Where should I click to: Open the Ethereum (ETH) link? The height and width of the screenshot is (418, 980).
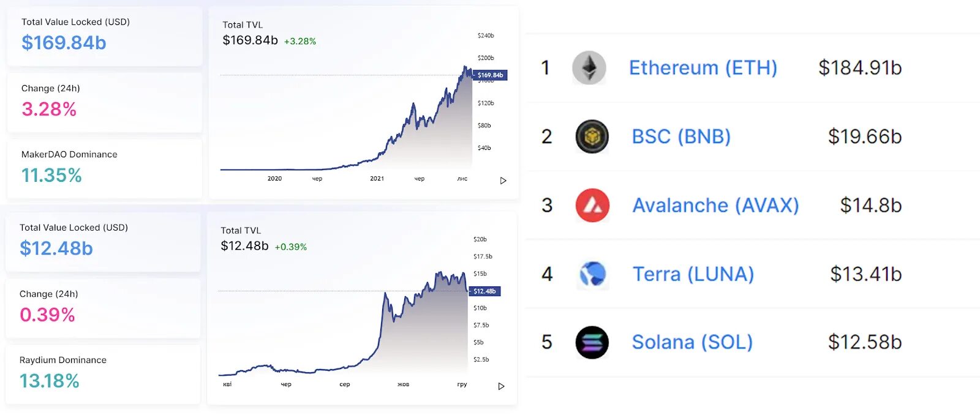[703, 68]
